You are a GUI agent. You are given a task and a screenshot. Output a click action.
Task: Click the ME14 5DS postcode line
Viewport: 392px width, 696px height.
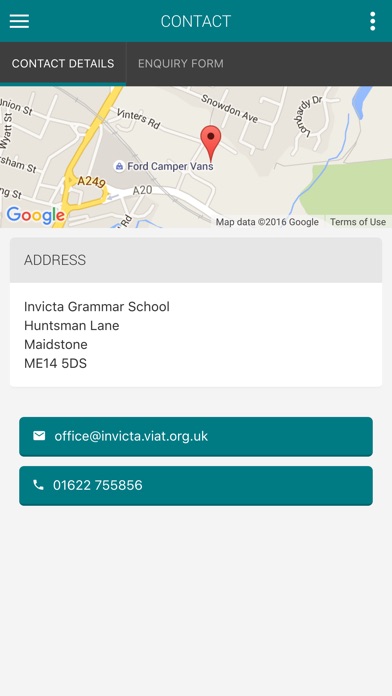click(55, 364)
